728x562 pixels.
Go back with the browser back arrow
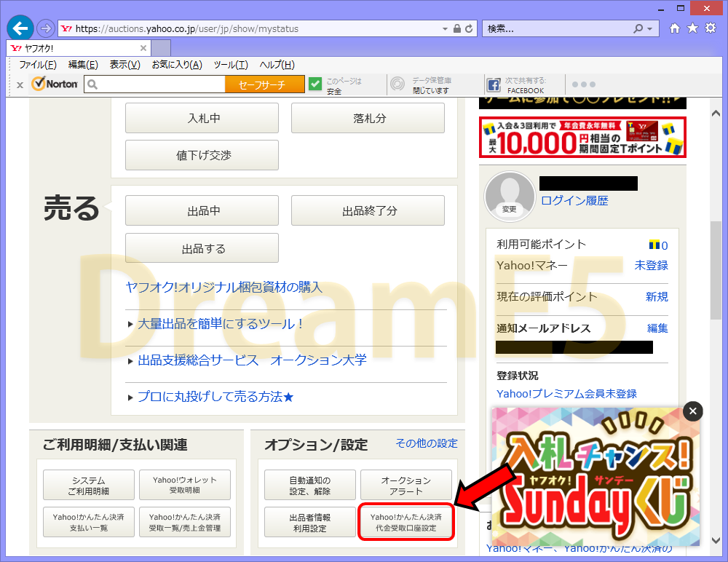[20, 28]
